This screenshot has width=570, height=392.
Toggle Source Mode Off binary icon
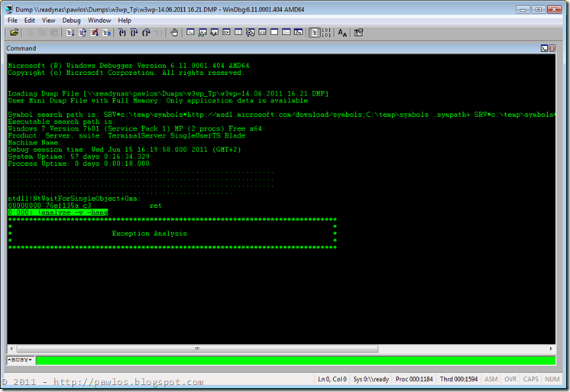tap(326, 33)
